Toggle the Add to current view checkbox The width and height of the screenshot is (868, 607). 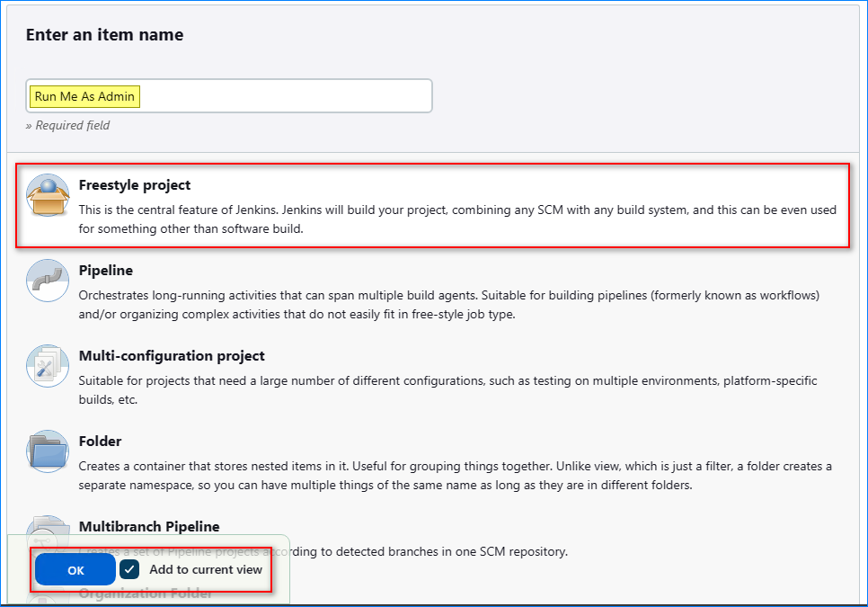click(x=129, y=569)
